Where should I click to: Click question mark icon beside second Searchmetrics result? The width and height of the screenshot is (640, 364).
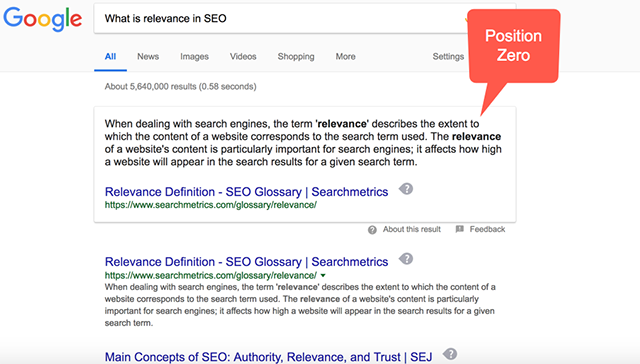pos(406,259)
